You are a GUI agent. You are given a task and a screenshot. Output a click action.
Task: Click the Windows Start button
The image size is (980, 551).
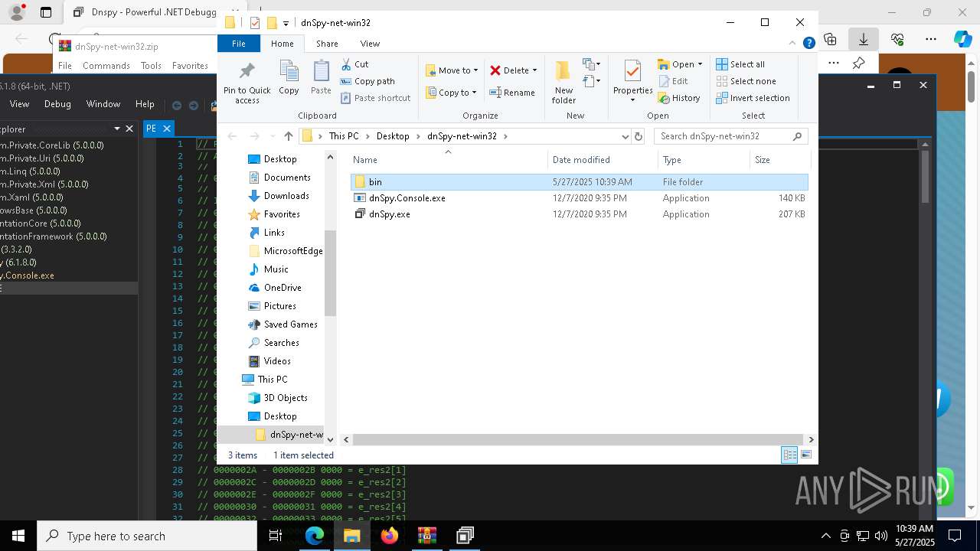tap(18, 536)
